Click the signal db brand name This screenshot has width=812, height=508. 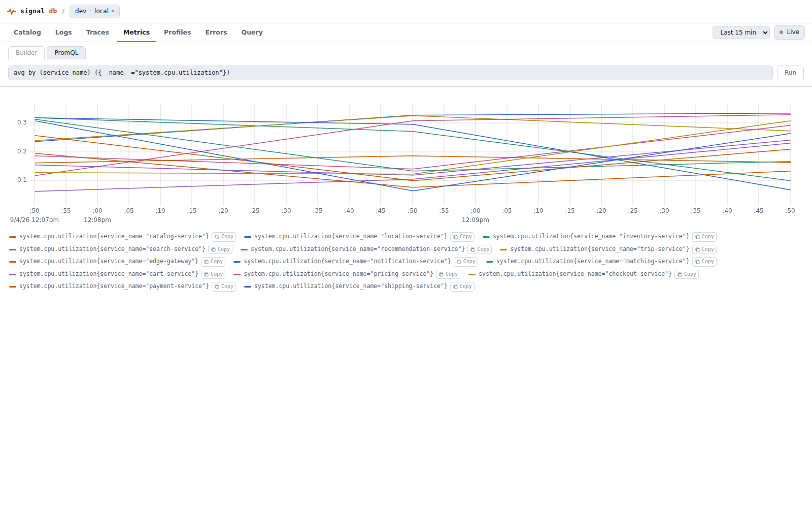point(39,11)
